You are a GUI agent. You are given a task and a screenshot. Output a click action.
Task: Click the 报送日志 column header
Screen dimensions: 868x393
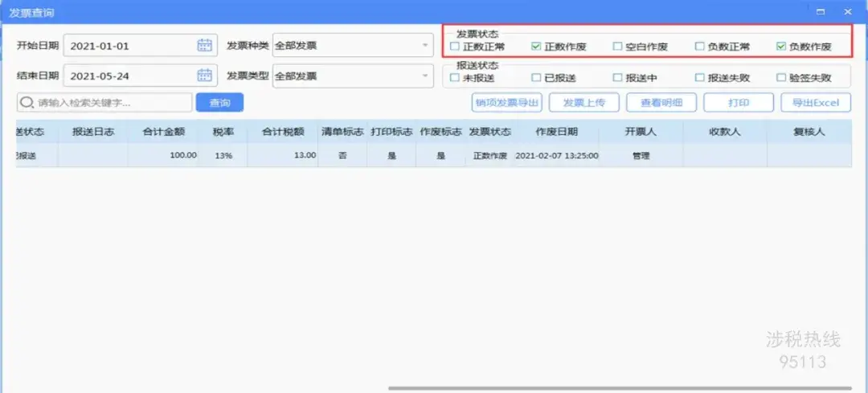pos(93,132)
